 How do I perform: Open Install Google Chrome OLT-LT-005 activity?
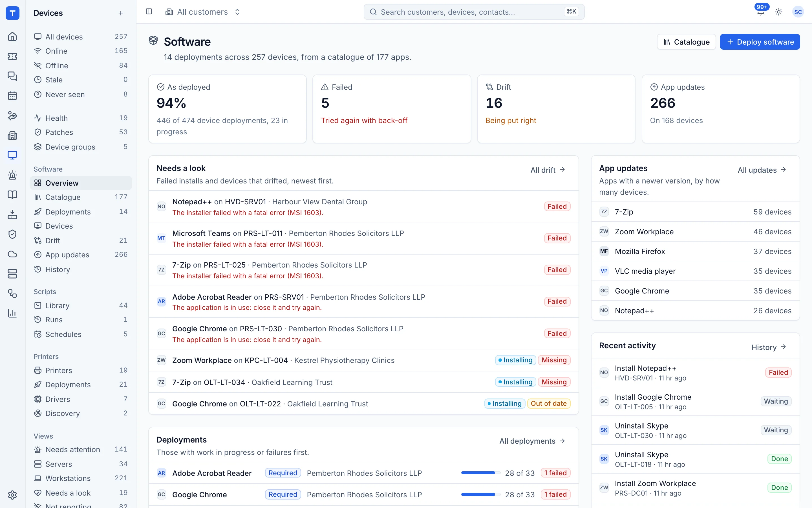(695, 402)
